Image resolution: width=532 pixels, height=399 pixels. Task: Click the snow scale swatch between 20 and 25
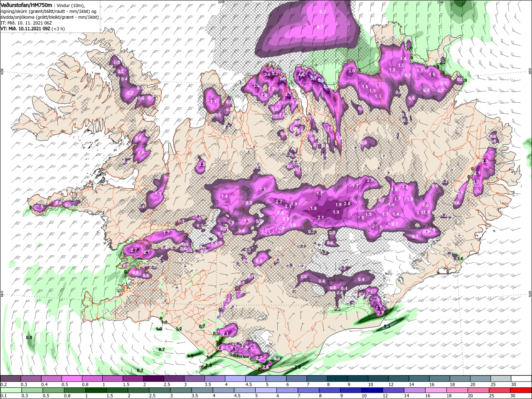pyautogui.click(x=480, y=379)
